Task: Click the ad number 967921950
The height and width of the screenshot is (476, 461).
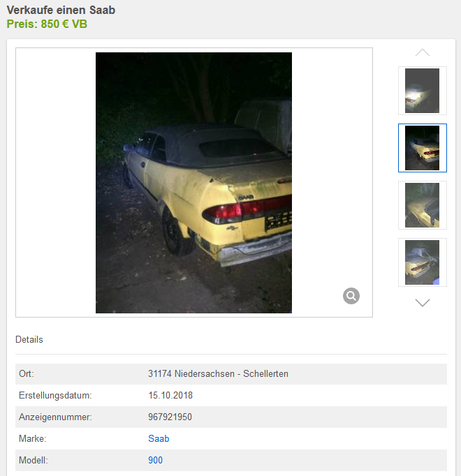Action: tap(170, 417)
